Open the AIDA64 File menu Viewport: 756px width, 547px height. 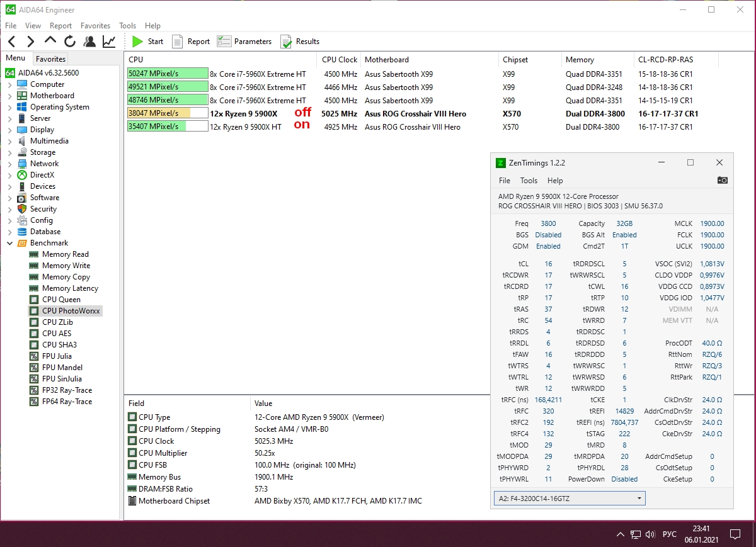tap(11, 26)
